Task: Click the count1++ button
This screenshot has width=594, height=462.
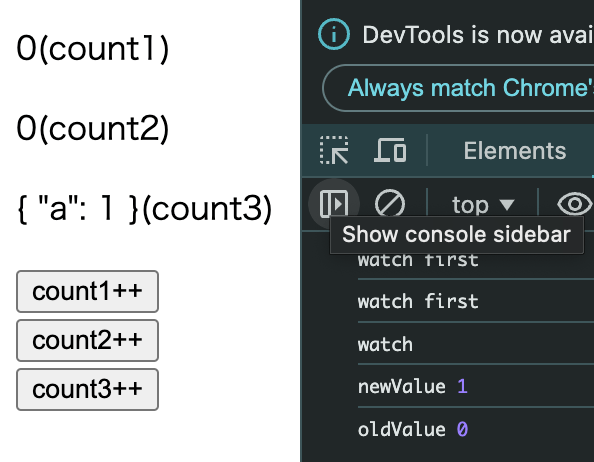Action: pyautogui.click(x=88, y=291)
